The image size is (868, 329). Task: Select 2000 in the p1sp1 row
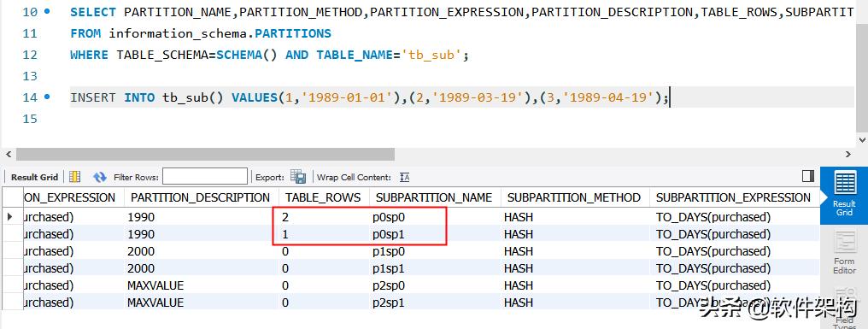141,268
